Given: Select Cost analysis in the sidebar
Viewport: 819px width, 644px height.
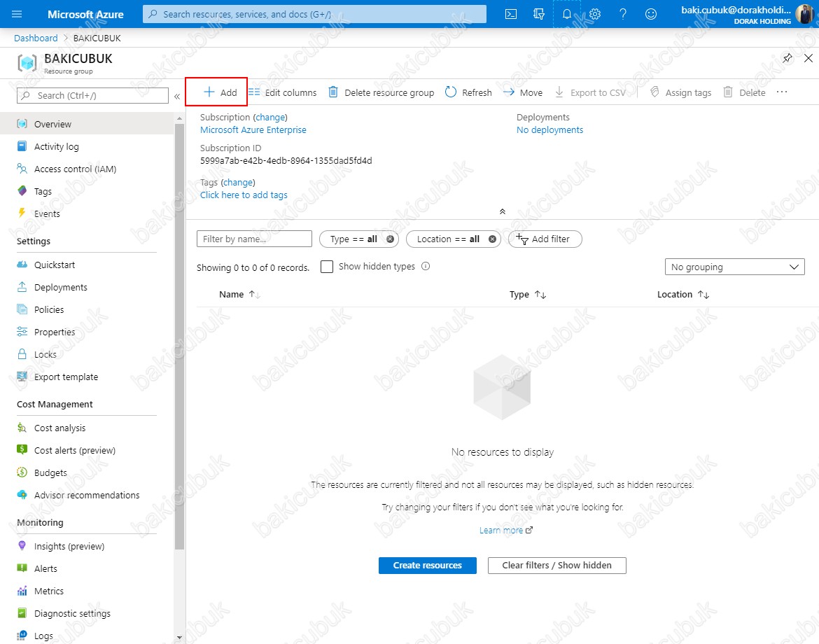Looking at the screenshot, I should point(59,428).
